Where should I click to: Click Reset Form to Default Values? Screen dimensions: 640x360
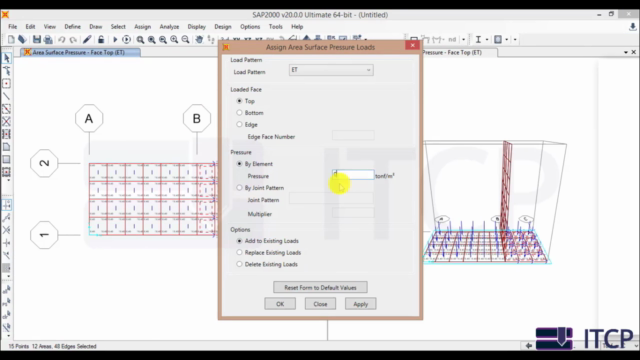coord(320,288)
